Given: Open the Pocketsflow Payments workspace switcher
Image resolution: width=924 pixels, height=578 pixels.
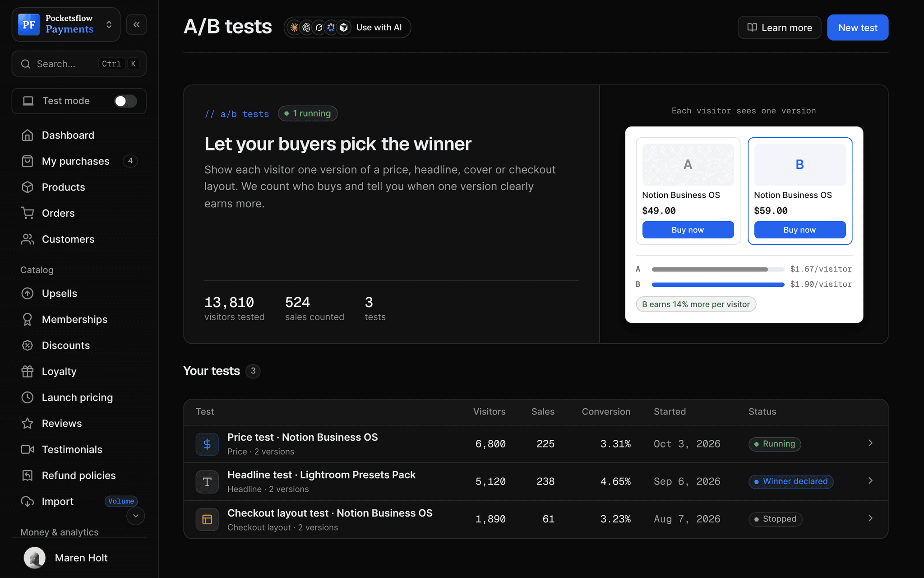Looking at the screenshot, I should pos(66,24).
